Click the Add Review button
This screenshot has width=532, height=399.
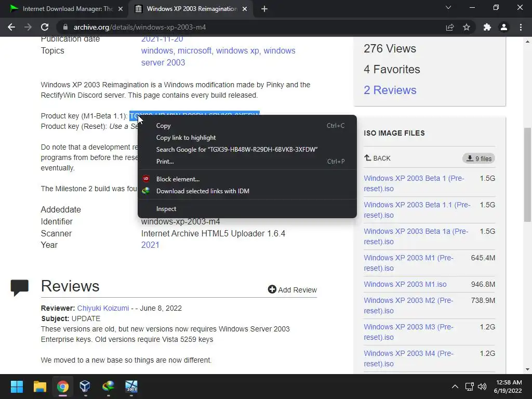[x=292, y=289]
